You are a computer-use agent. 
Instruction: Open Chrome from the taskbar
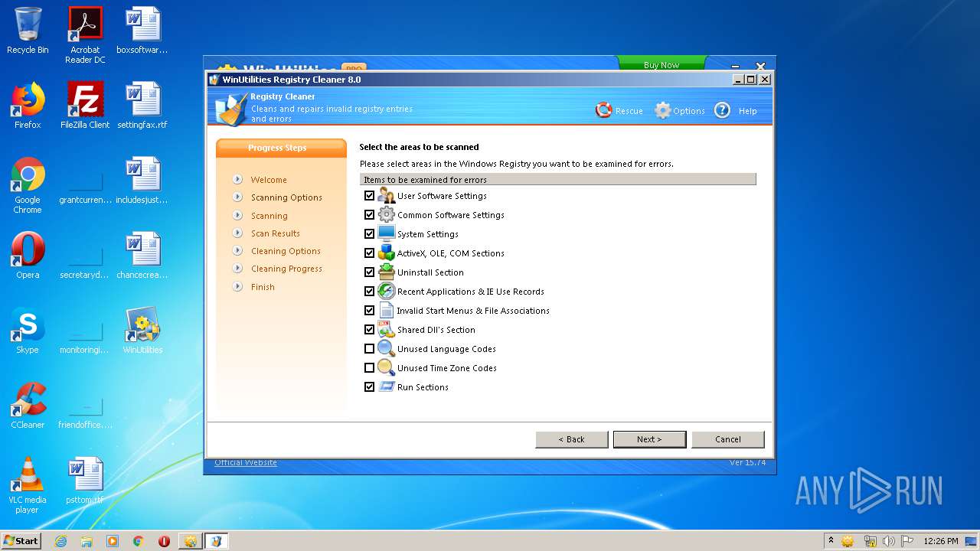(x=139, y=541)
